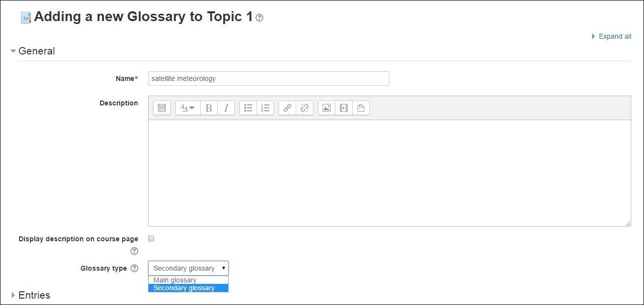Open the paragraph styles icon menu
The image size is (644, 305).
pos(187,108)
